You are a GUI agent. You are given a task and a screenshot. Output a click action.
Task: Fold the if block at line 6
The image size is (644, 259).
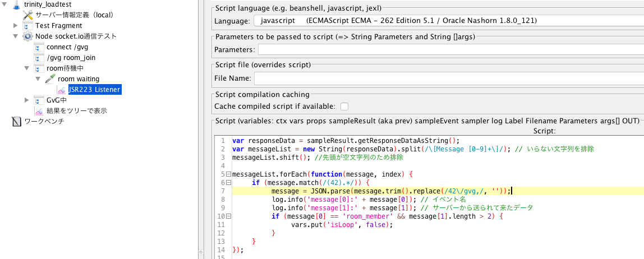(228, 183)
